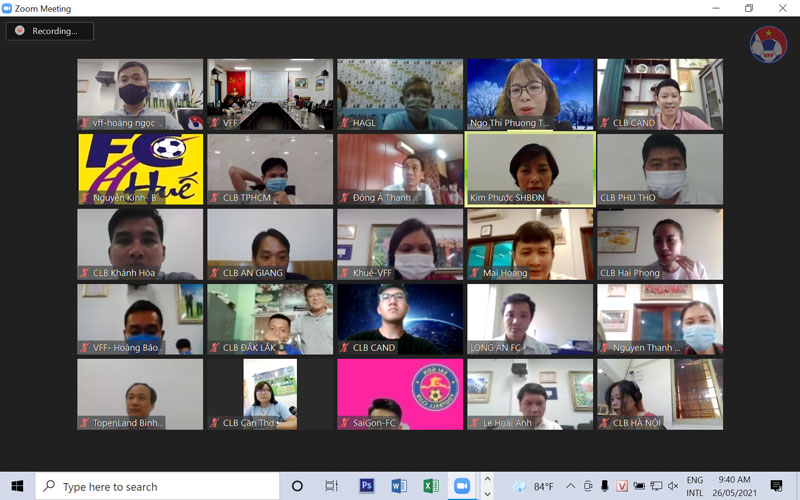The width and height of the screenshot is (800, 500).
Task: Click the Zoom icon in the taskbar
Action: (x=462, y=486)
